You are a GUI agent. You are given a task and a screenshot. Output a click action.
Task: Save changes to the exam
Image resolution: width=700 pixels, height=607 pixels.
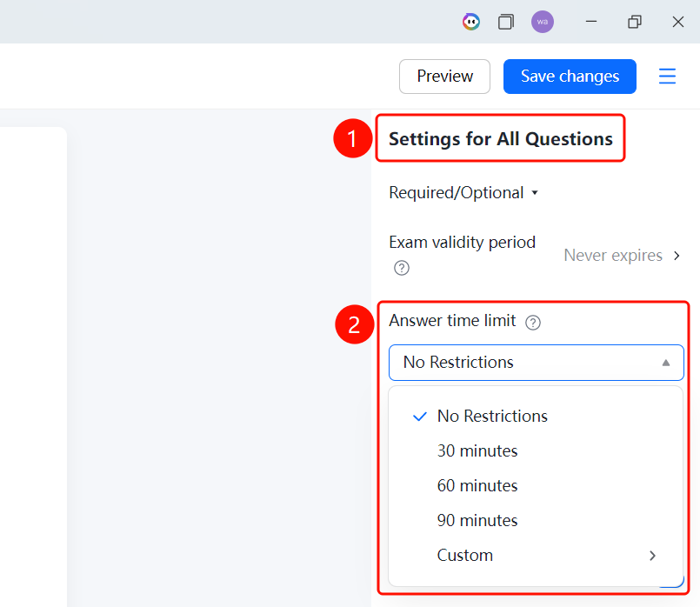pos(570,77)
